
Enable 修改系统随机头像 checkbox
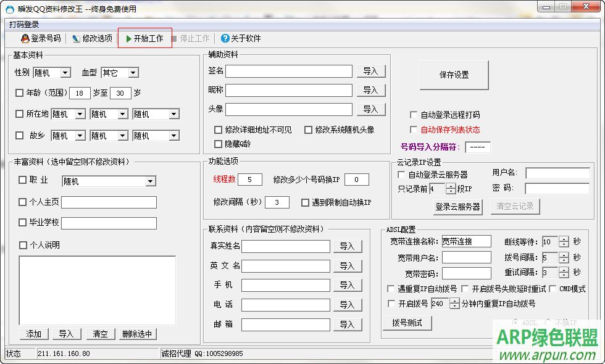pyautogui.click(x=308, y=130)
